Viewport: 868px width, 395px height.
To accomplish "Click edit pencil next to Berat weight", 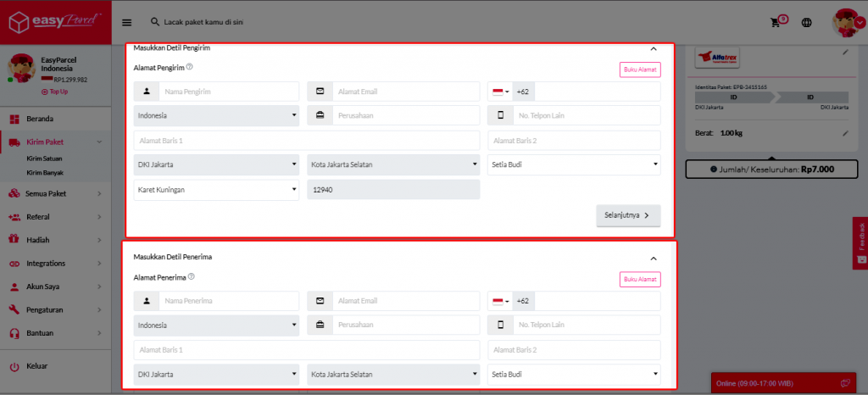I will [x=844, y=133].
